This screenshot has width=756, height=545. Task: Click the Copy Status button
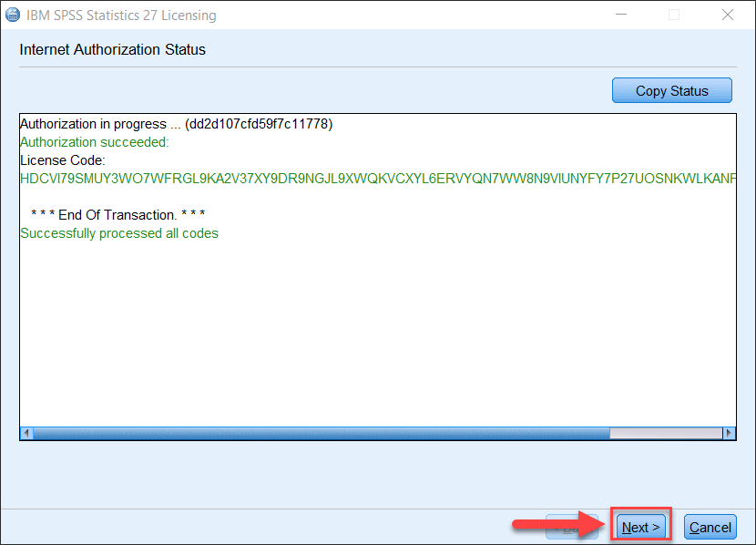tap(671, 90)
